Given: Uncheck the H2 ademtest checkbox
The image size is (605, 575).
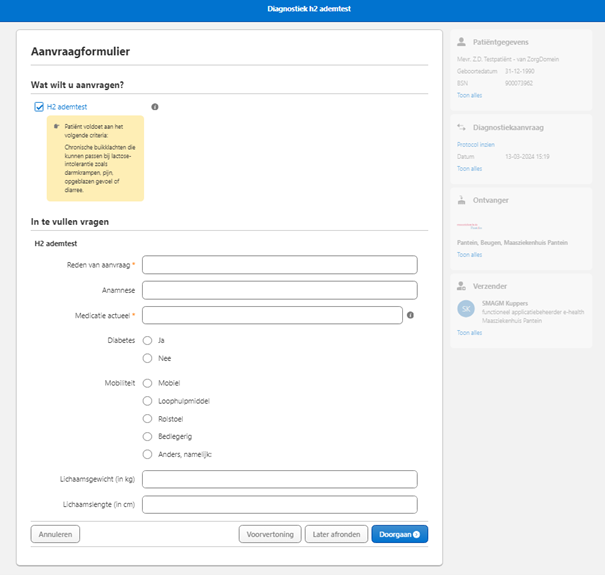Looking at the screenshot, I should pos(39,106).
